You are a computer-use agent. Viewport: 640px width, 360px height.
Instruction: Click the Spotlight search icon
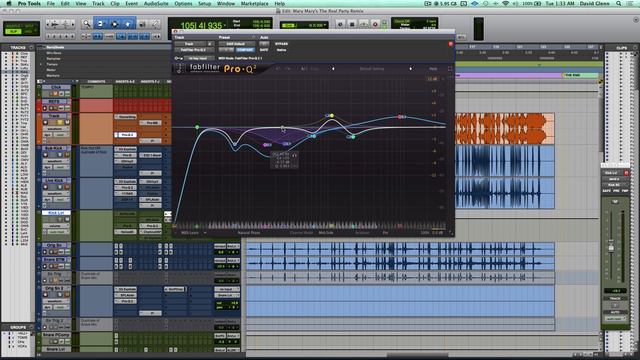pos(619,3)
